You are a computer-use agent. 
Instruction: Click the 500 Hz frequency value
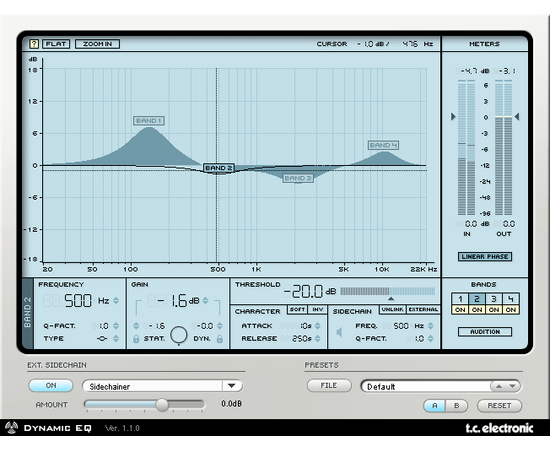tap(78, 301)
